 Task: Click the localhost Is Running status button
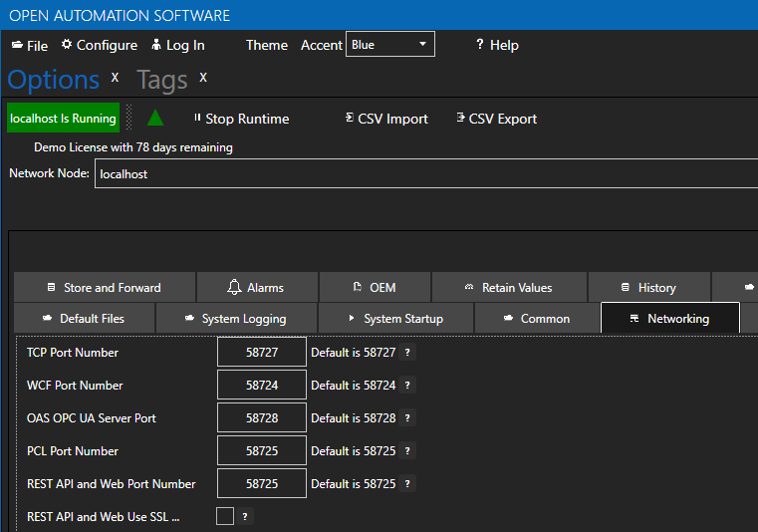[63, 118]
